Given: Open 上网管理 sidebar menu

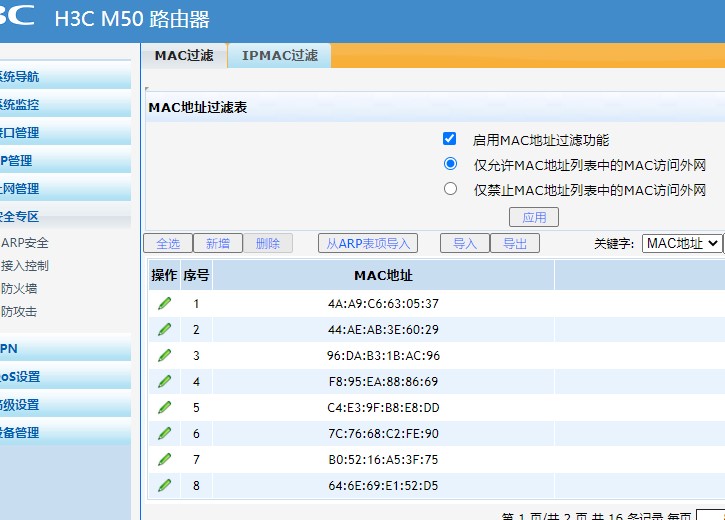Looking at the screenshot, I should (65, 189).
